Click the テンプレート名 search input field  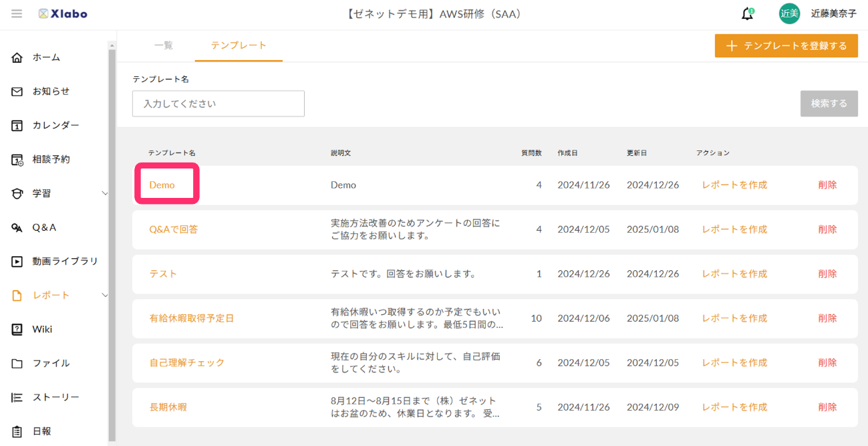(219, 104)
